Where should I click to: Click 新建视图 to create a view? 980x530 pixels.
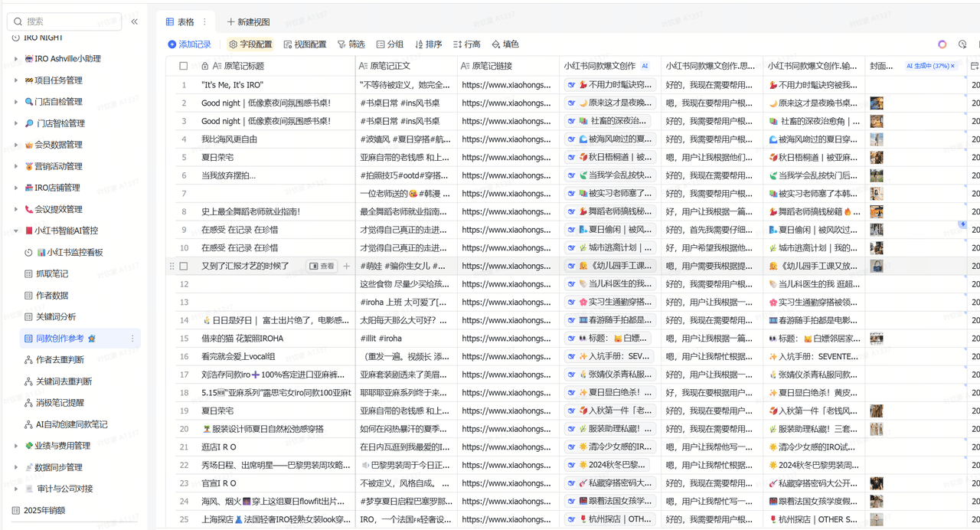(x=248, y=21)
